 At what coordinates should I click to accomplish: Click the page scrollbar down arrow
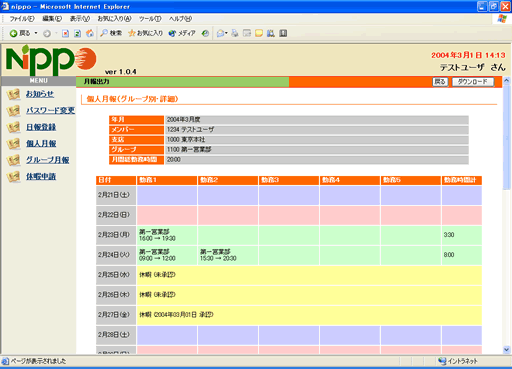(x=507, y=350)
